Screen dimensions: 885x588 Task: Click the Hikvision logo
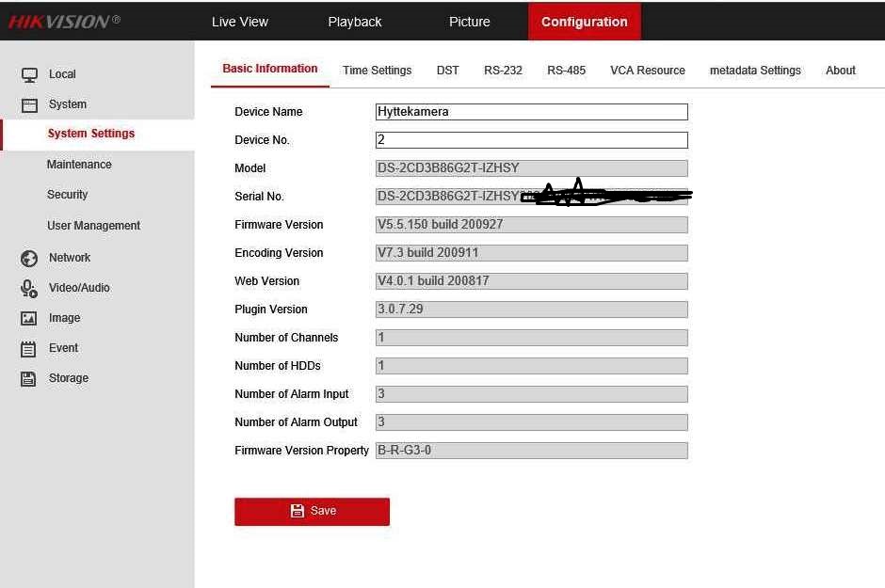[64, 22]
